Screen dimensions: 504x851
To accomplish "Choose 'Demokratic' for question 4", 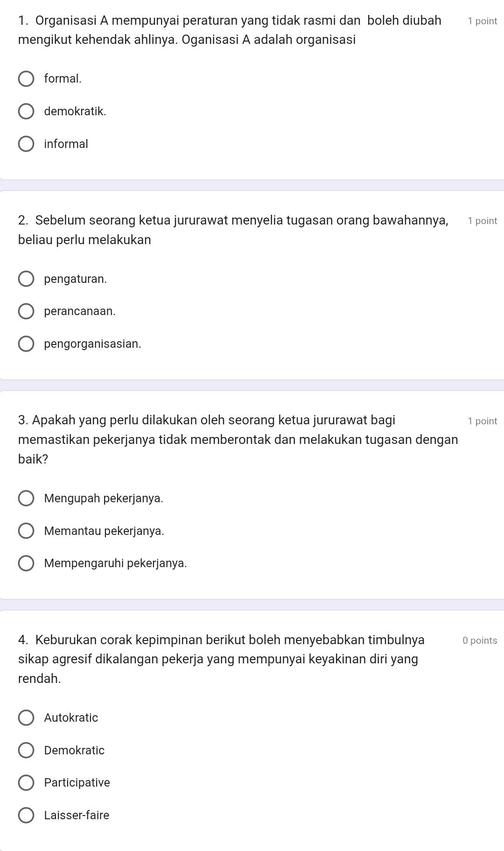I will pyautogui.click(x=26, y=751).
